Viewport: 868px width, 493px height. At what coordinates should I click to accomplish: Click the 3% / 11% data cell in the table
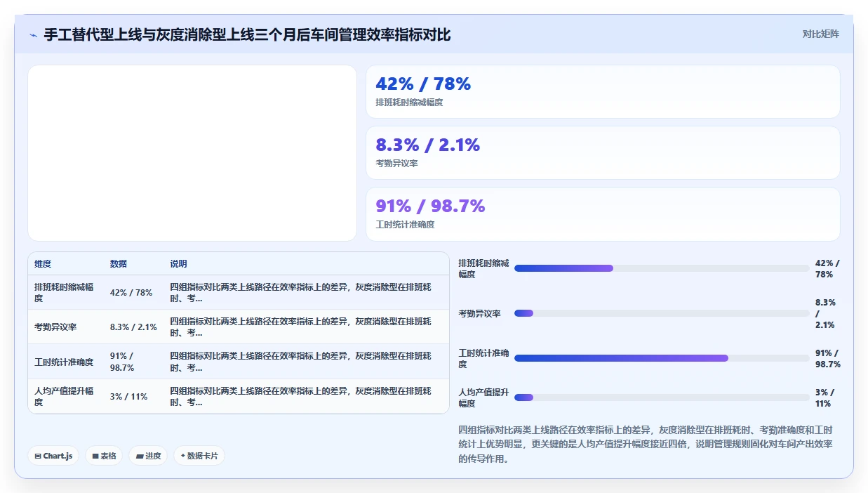click(128, 397)
